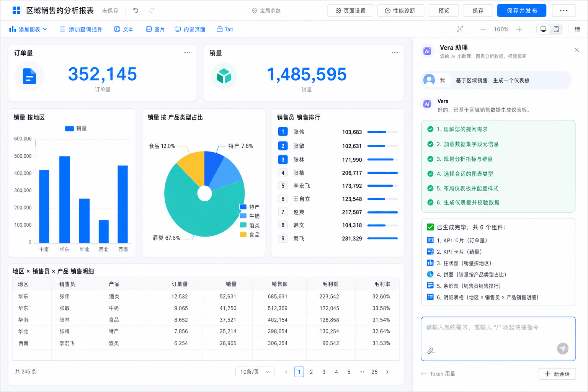588x392 pixels.
Task: Click the 预览 preview button
Action: [x=444, y=10]
